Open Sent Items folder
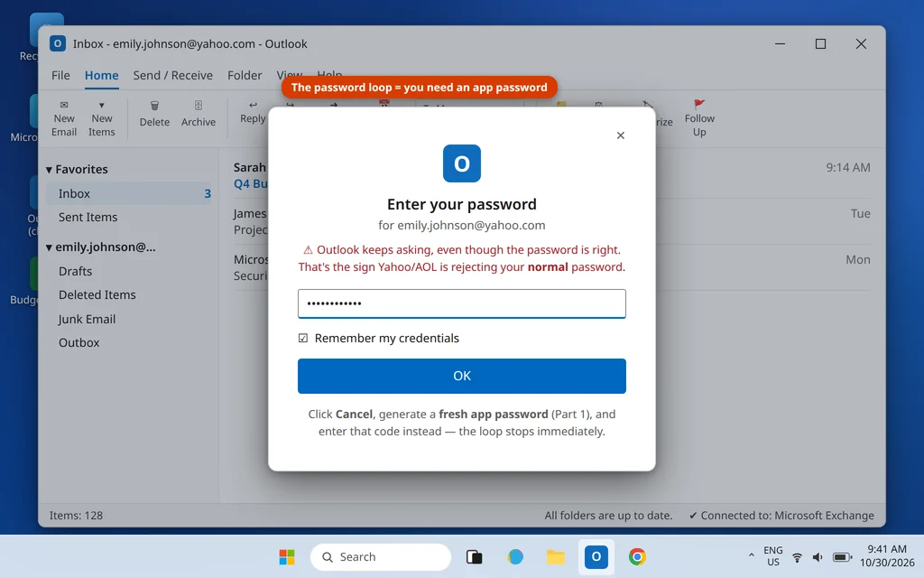 pos(88,217)
